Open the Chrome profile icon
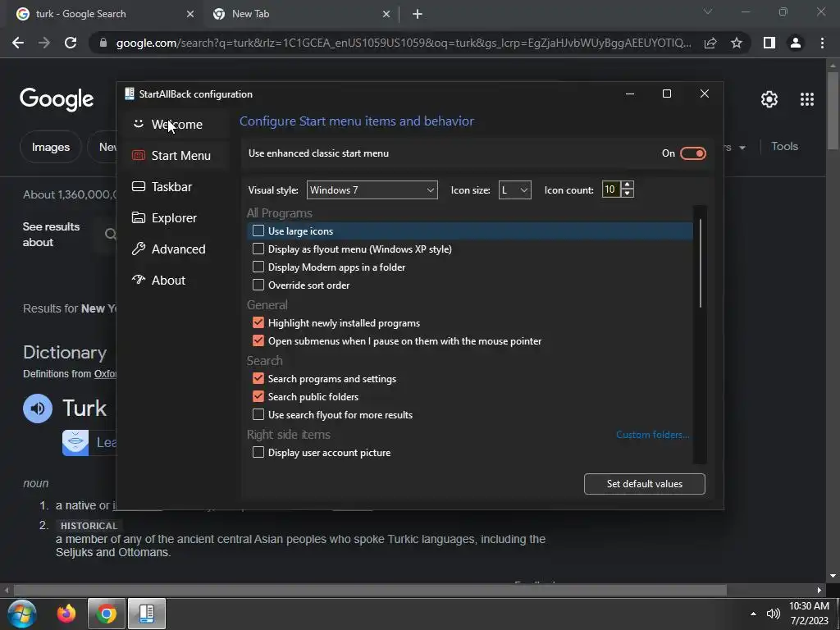The image size is (840, 630). [x=796, y=43]
